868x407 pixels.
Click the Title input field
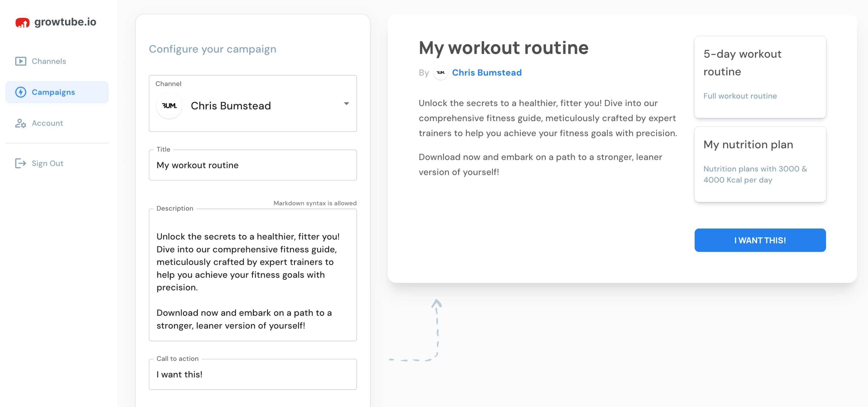point(253,164)
